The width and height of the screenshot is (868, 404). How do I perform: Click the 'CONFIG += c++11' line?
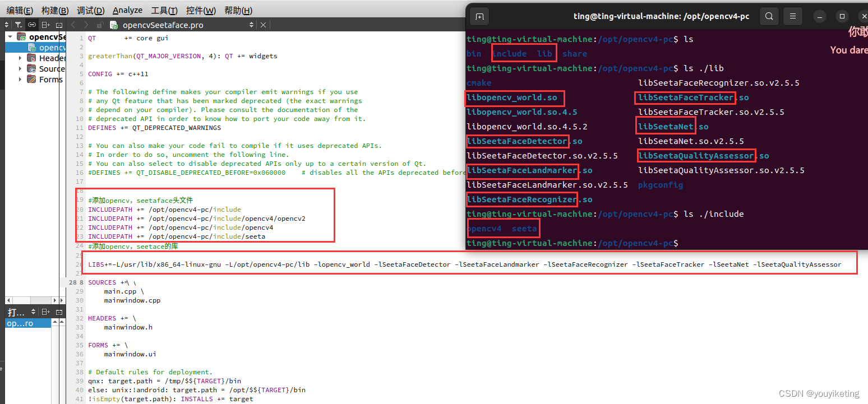[118, 74]
